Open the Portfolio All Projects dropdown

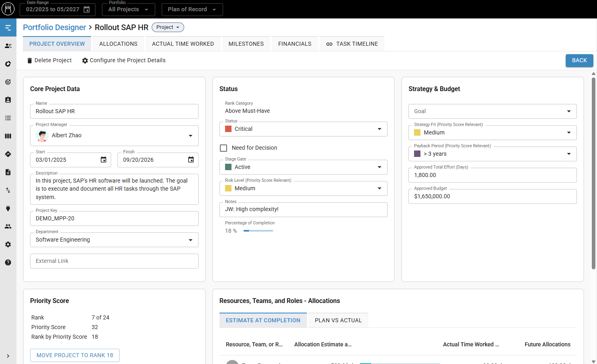[x=128, y=9]
